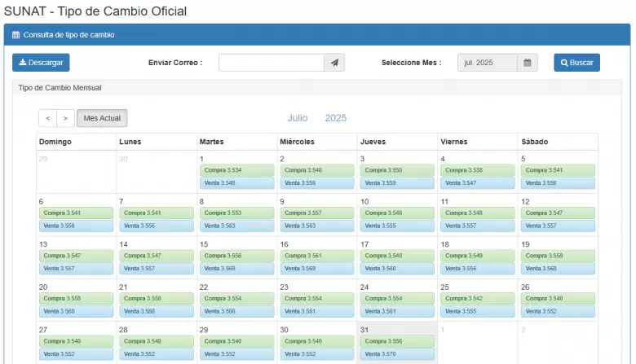The image size is (636, 364).
Task: Select Venta 3.552 on day 28
Action: click(x=157, y=354)
